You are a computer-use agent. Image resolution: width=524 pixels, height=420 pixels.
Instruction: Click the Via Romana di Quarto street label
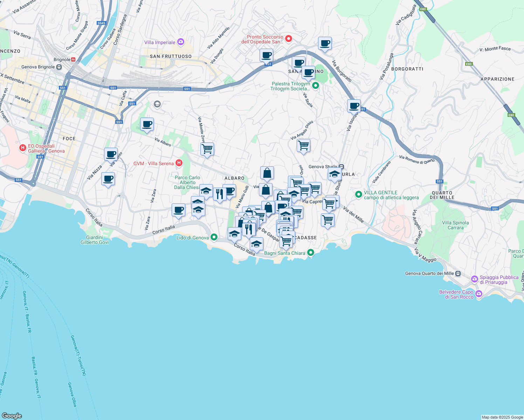(417, 159)
